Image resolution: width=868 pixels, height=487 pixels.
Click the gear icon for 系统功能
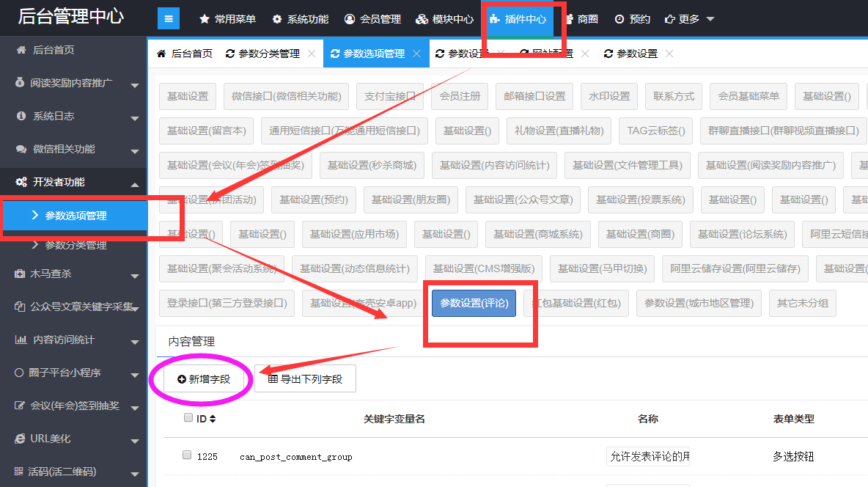[277, 19]
